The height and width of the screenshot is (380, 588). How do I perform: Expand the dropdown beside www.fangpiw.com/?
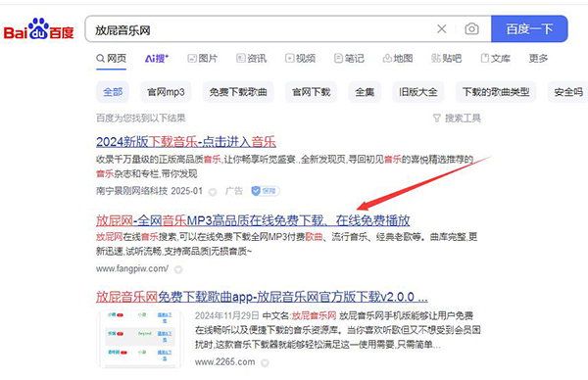tap(178, 269)
